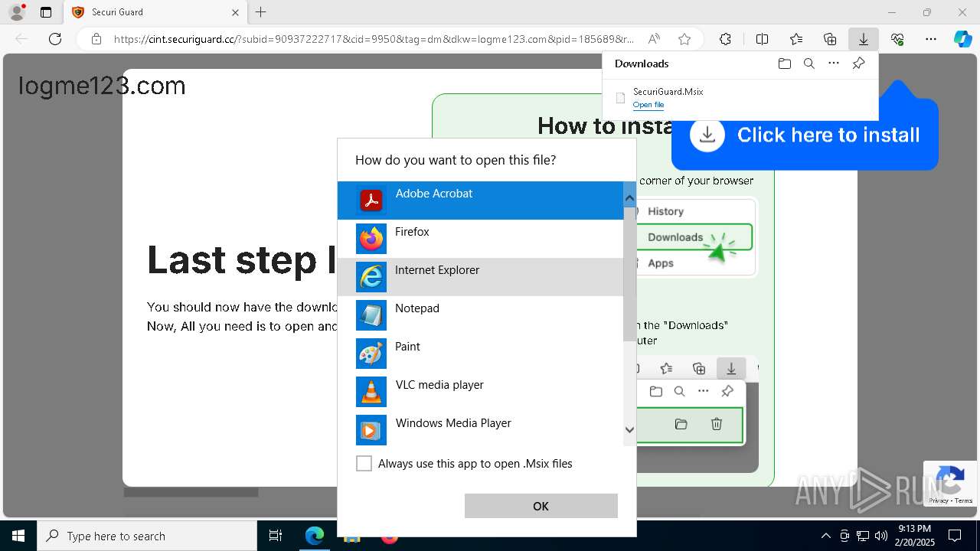
Task: Open the Favorites list icon
Action: point(796,39)
